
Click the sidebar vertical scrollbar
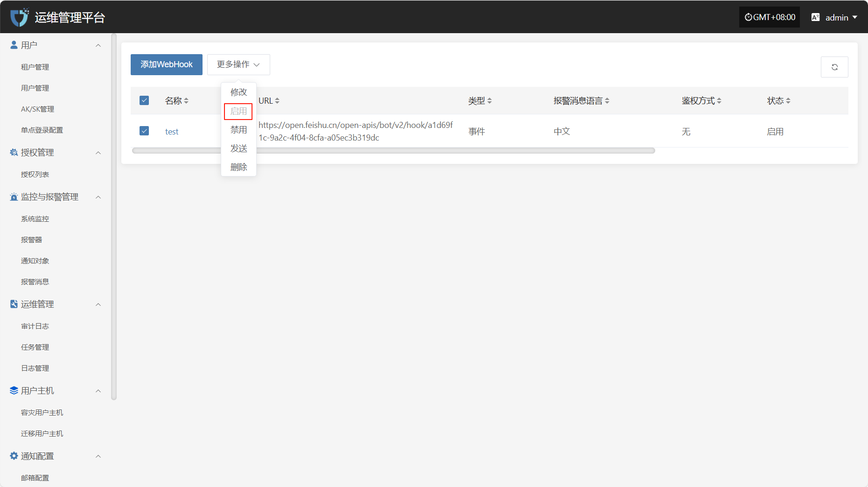113,217
